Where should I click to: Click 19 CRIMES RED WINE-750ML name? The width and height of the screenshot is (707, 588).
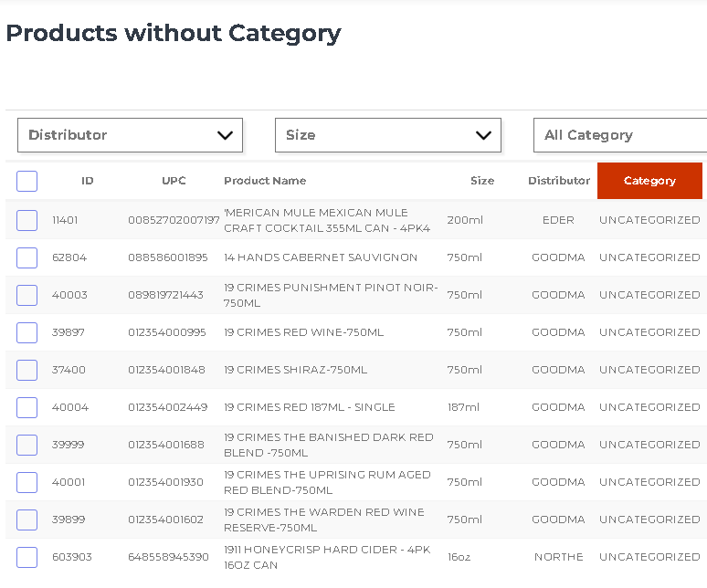tap(304, 332)
